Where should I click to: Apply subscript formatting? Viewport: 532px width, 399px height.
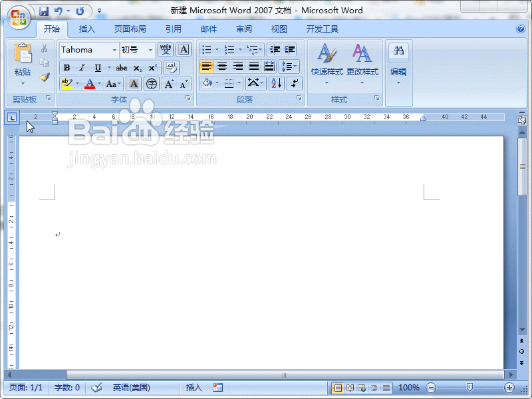click(136, 68)
